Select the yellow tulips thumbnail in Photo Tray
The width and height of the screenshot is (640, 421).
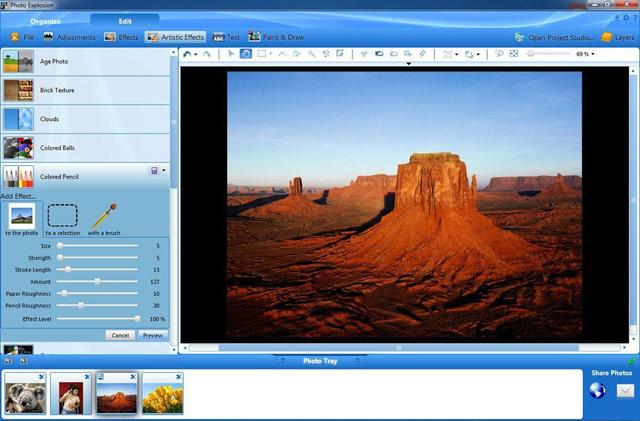tap(162, 392)
